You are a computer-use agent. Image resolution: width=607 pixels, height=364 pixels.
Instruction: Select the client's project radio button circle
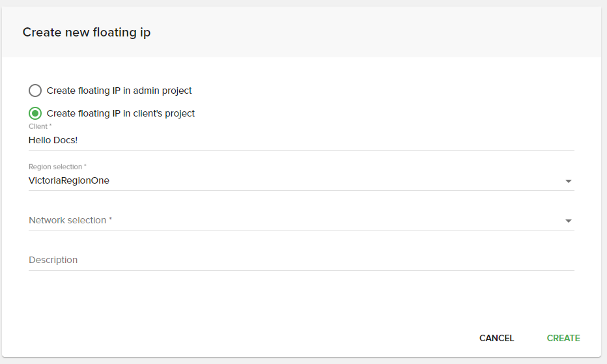35,113
